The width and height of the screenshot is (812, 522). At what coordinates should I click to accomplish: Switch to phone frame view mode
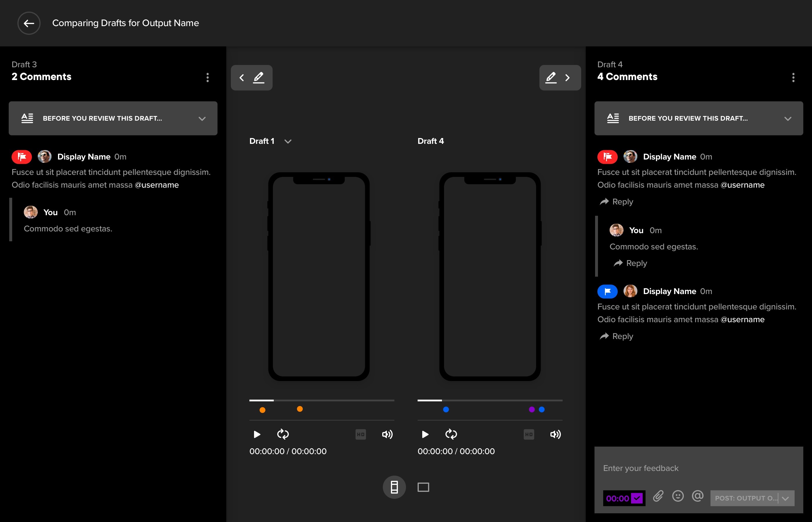pos(394,487)
